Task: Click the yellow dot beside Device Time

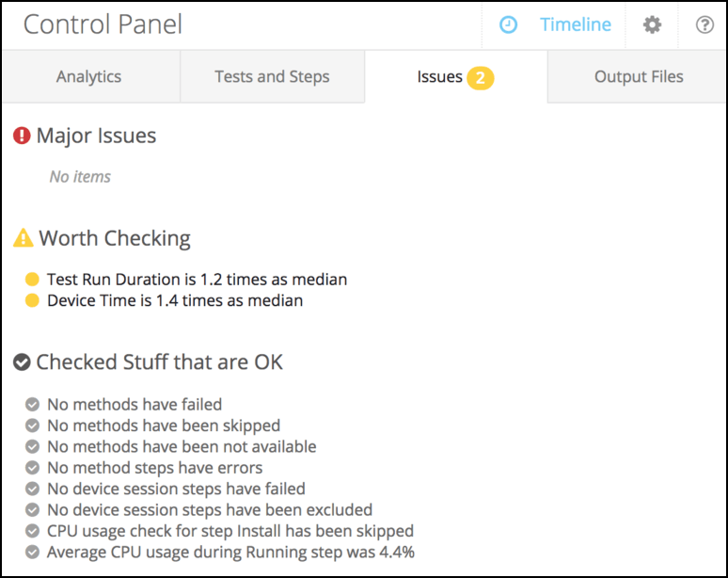Action: pyautogui.click(x=32, y=301)
